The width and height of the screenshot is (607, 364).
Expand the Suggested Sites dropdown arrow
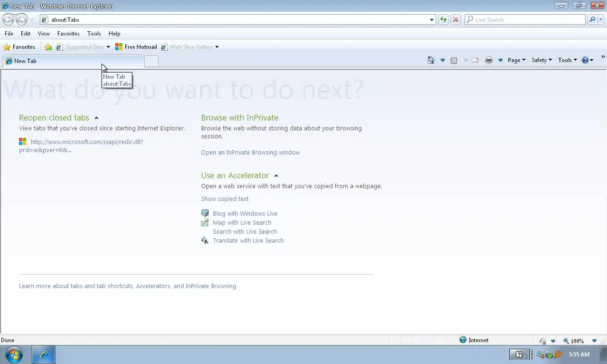pyautogui.click(x=108, y=47)
